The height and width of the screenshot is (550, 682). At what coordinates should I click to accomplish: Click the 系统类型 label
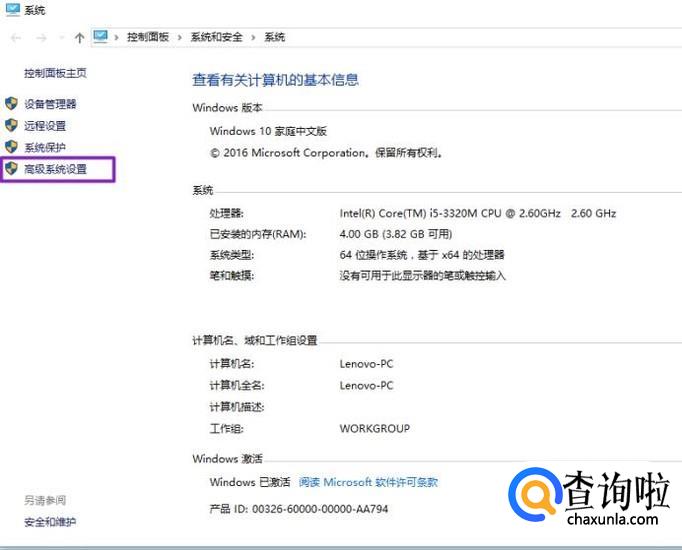[x=232, y=255]
